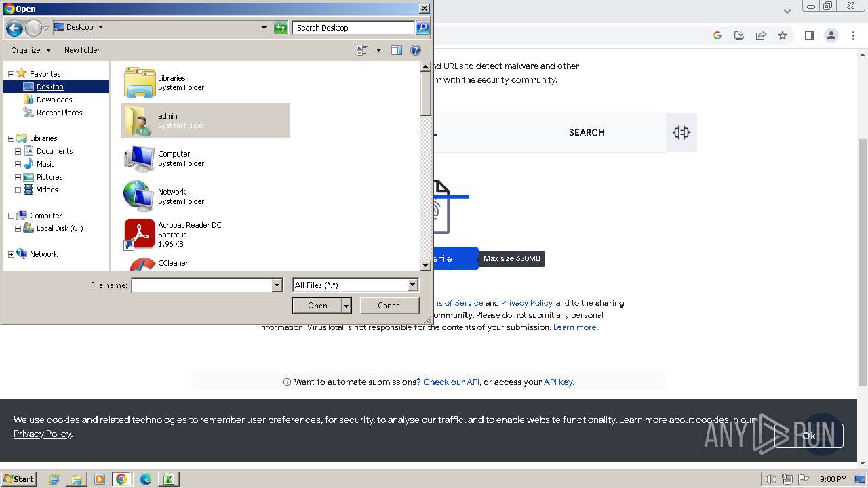Click the Google icon in Chrome address bar
Screen dimensions: 868x488
pyautogui.click(x=717, y=35)
